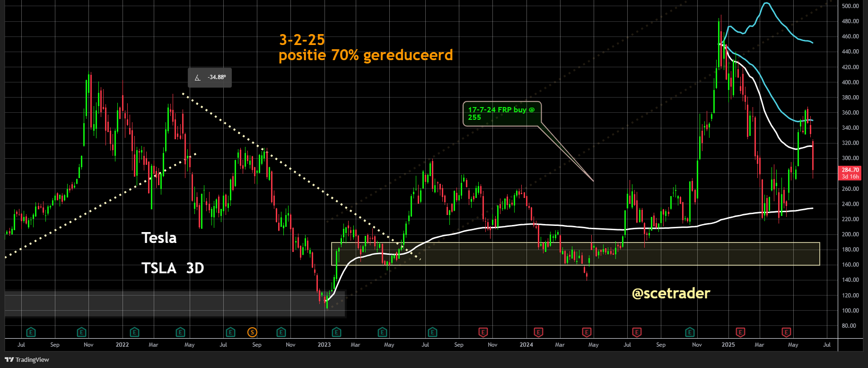Image resolution: width=868 pixels, height=368 pixels.
Task: Click the '@scetrader' text annotation
Action: (671, 293)
